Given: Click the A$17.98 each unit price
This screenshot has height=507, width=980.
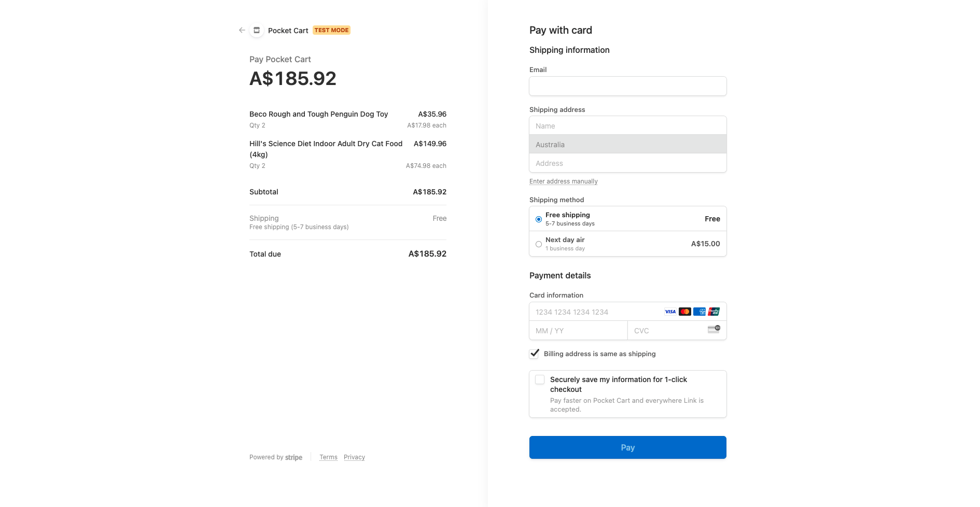Looking at the screenshot, I should click(426, 125).
